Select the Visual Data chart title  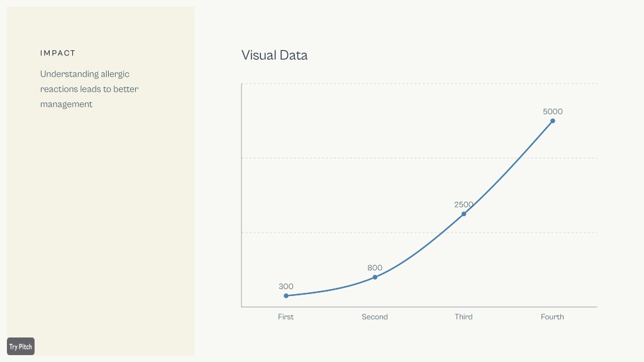pyautogui.click(x=274, y=55)
